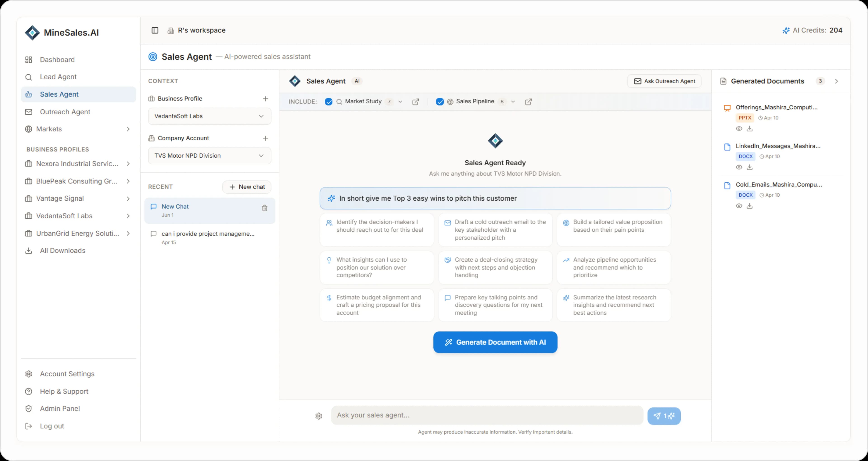Expand Vantage Signal profile
This screenshot has height=461, width=868.
pyautogui.click(x=128, y=199)
